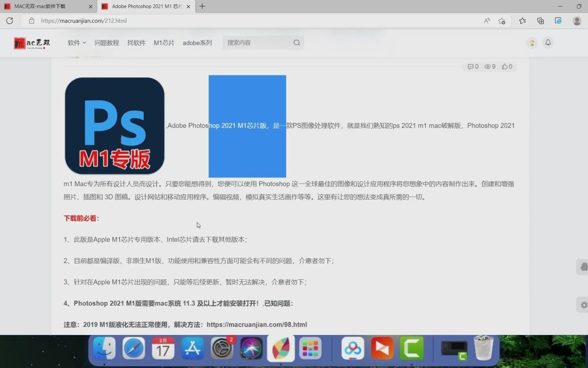Click the search magnifier icon
This screenshot has height=368, width=588.
point(297,43)
